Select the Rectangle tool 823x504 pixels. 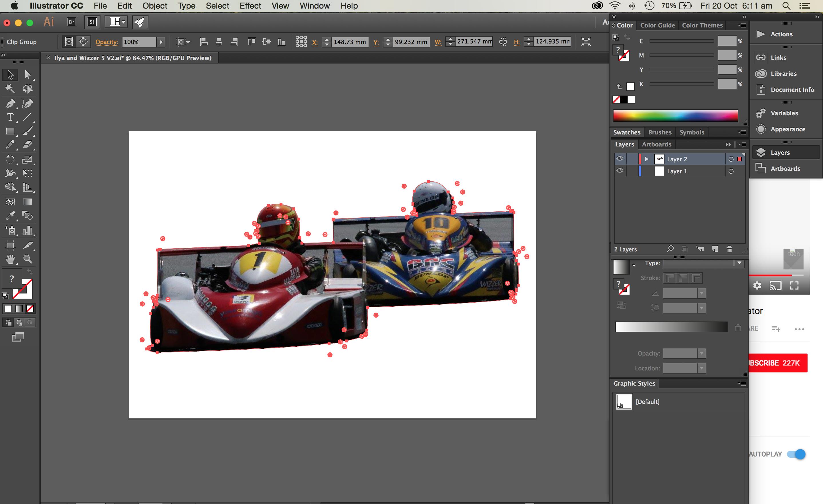tap(10, 131)
